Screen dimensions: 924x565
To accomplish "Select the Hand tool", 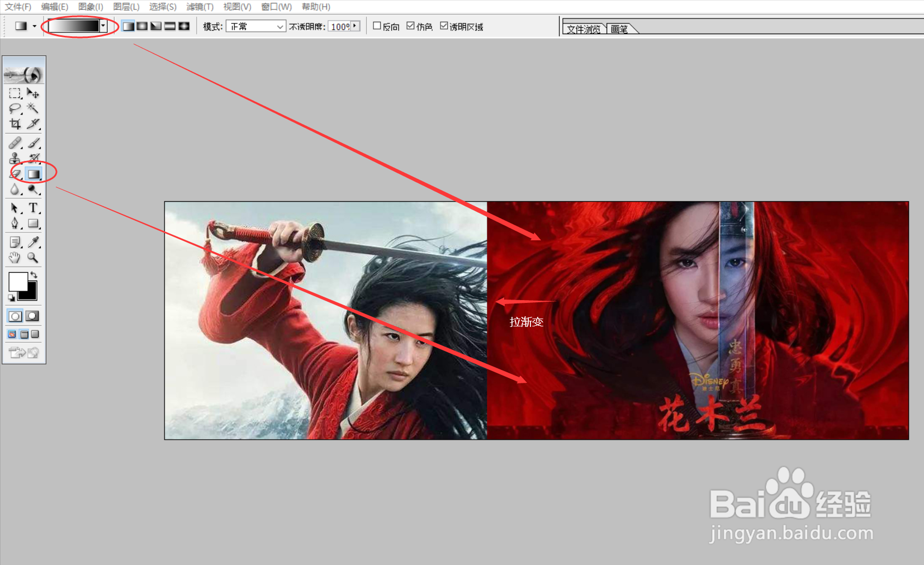I will click(x=15, y=258).
